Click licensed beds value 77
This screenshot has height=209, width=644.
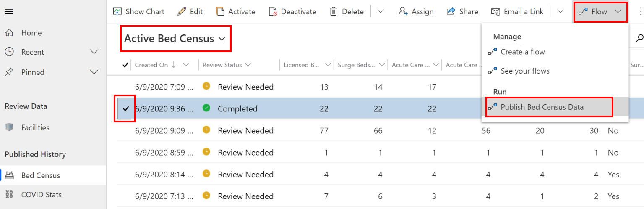324,131
